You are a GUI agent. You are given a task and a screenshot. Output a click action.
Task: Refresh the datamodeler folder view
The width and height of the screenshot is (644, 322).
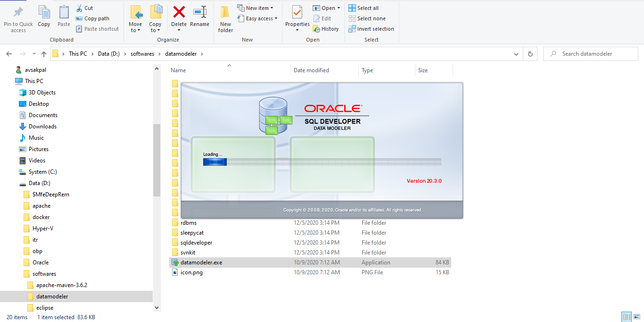[530, 54]
